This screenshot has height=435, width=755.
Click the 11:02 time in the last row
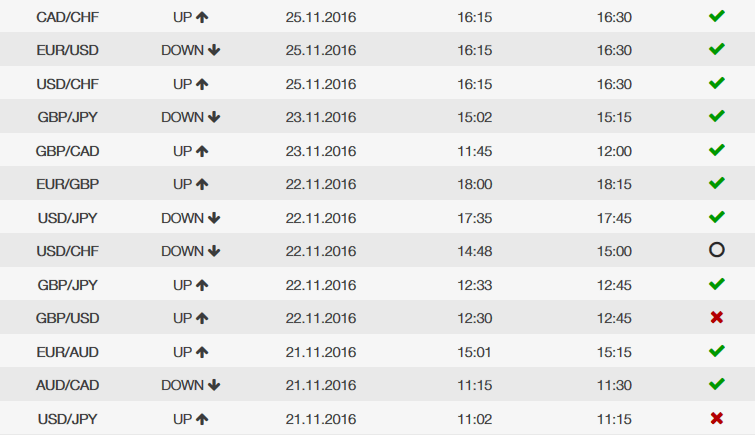pyautogui.click(x=475, y=419)
